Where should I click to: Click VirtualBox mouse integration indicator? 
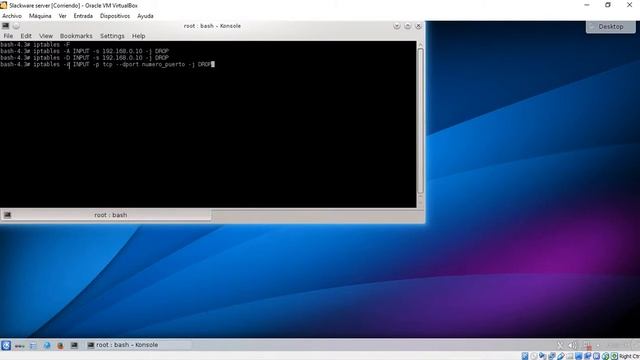pos(605,356)
